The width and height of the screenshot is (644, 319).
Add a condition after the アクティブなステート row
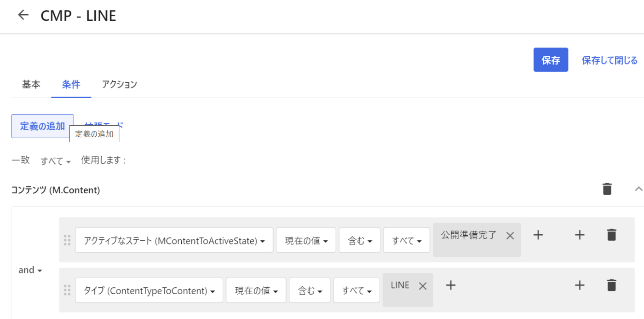pyautogui.click(x=580, y=235)
